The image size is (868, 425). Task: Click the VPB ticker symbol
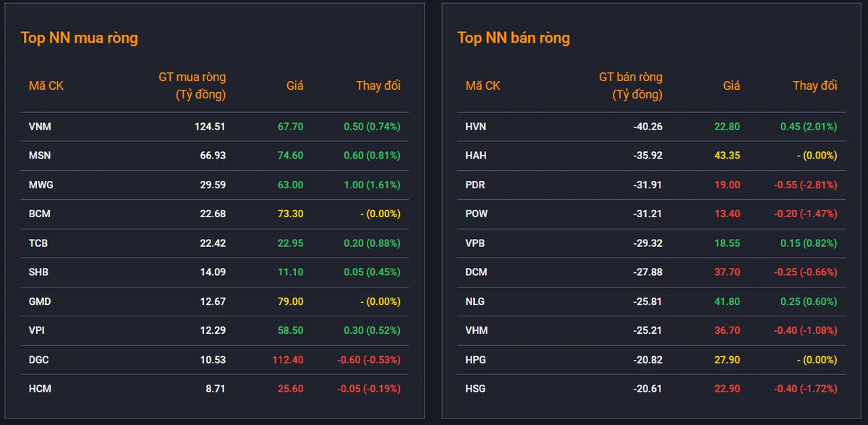pyautogui.click(x=475, y=243)
